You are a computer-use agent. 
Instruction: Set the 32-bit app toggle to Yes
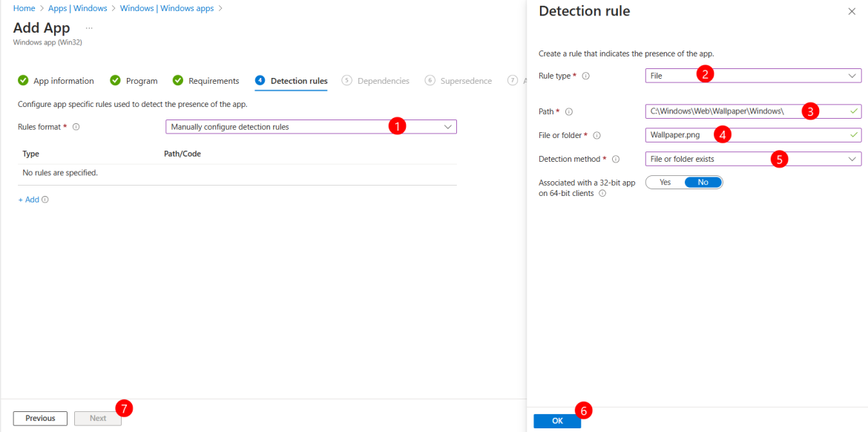pyautogui.click(x=665, y=182)
